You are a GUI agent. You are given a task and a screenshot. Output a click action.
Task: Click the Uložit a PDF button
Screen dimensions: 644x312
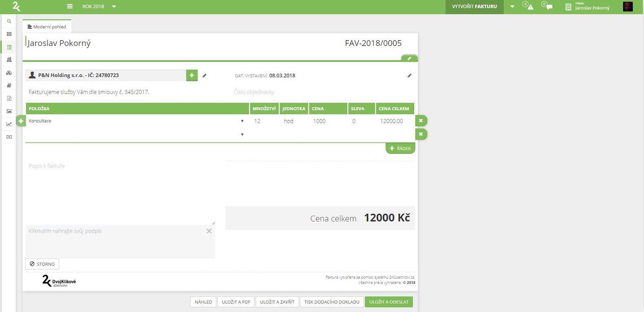coord(236,302)
